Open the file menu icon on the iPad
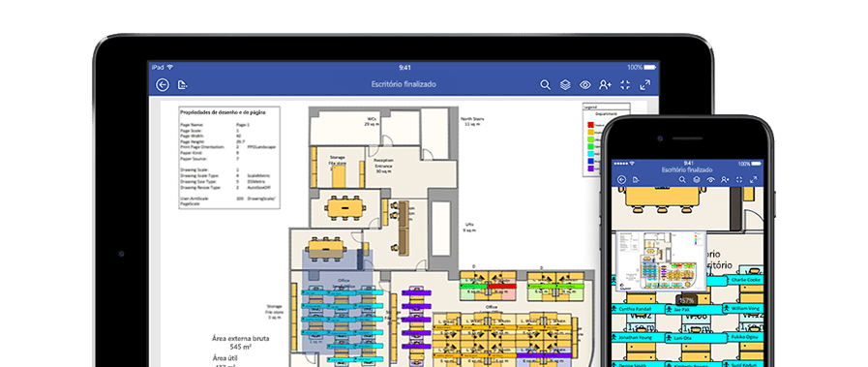 [182, 84]
